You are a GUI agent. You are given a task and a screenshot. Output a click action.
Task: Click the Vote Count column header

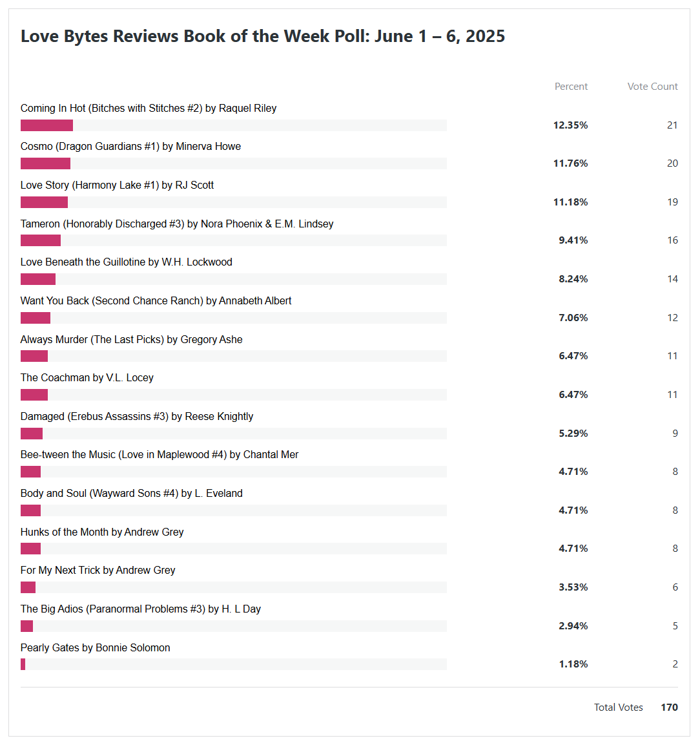pos(652,87)
